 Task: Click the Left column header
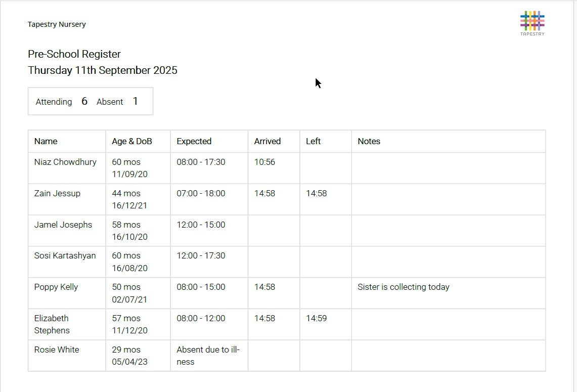click(x=313, y=141)
